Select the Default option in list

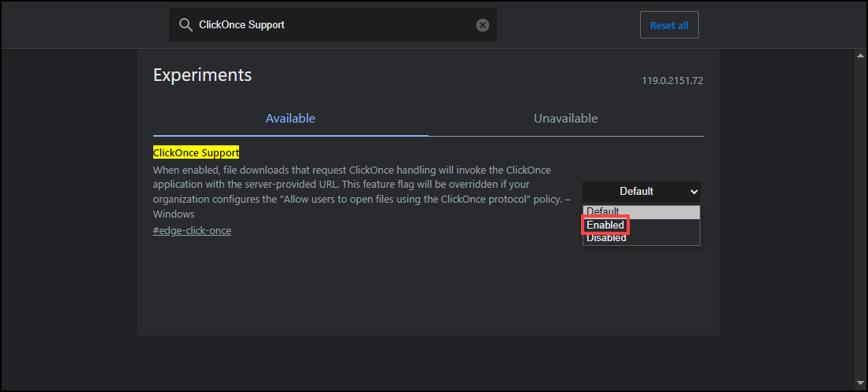[x=642, y=212]
